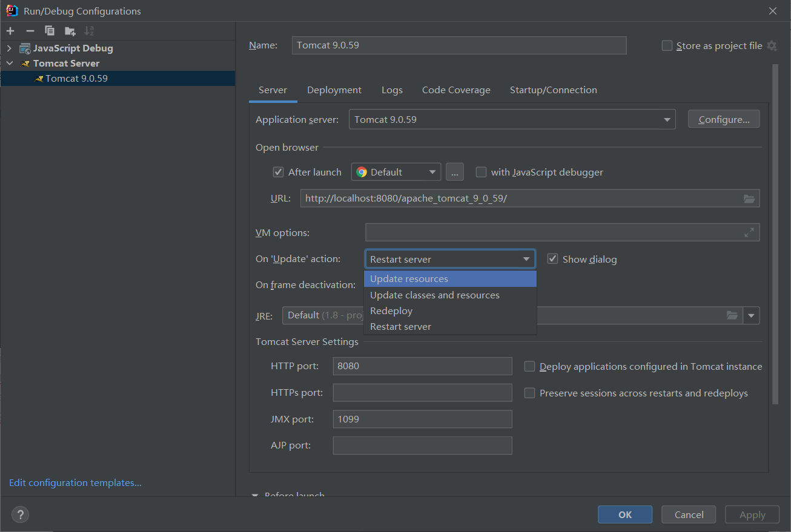
Task: Browse JRE path with folder icon
Action: pyautogui.click(x=732, y=315)
